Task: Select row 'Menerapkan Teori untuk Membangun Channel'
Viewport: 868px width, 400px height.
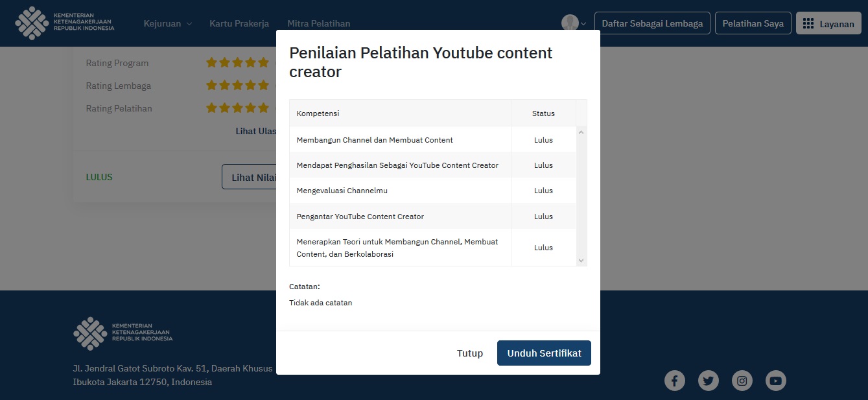Action: pos(432,248)
